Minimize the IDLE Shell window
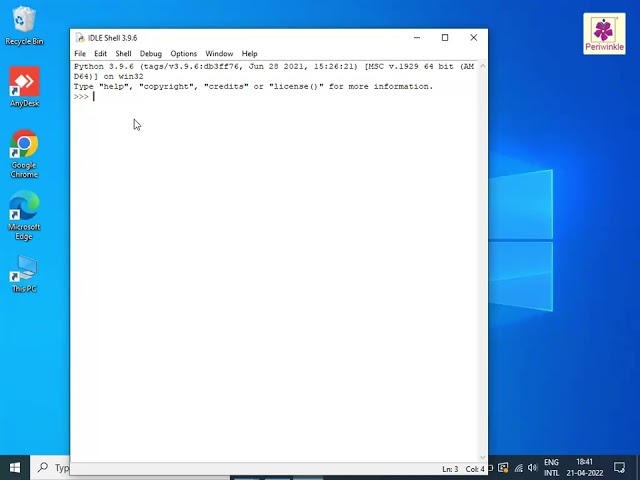 [417, 38]
